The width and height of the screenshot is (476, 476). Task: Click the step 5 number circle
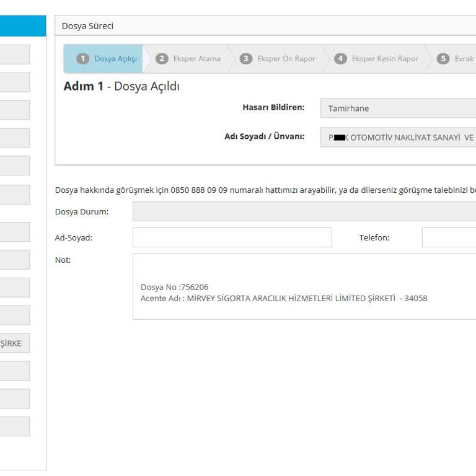[x=443, y=59]
